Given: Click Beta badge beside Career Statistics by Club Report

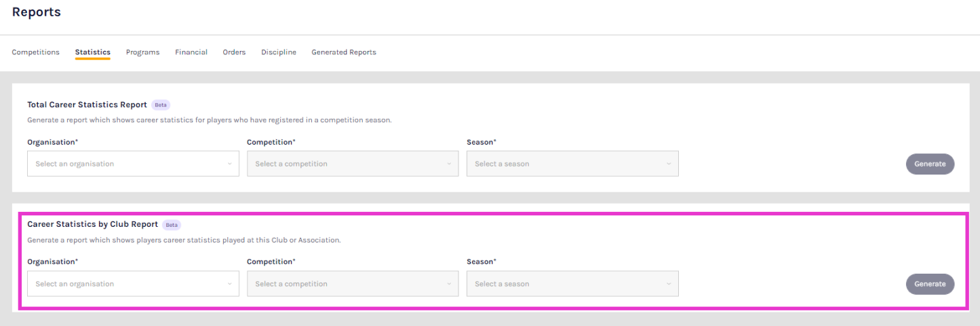Looking at the screenshot, I should (172, 225).
